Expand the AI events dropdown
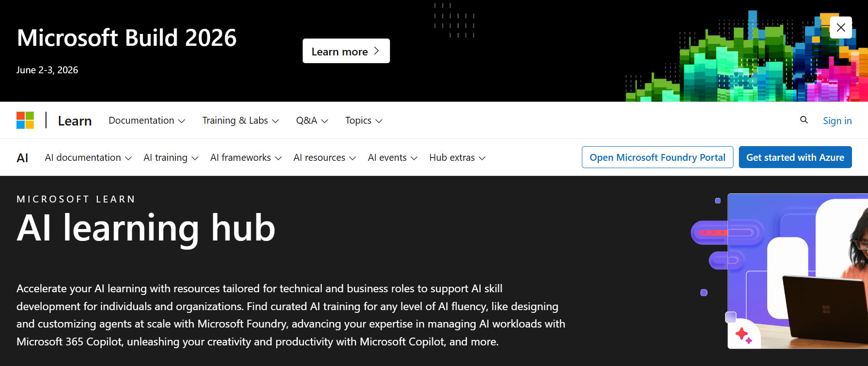 392,157
